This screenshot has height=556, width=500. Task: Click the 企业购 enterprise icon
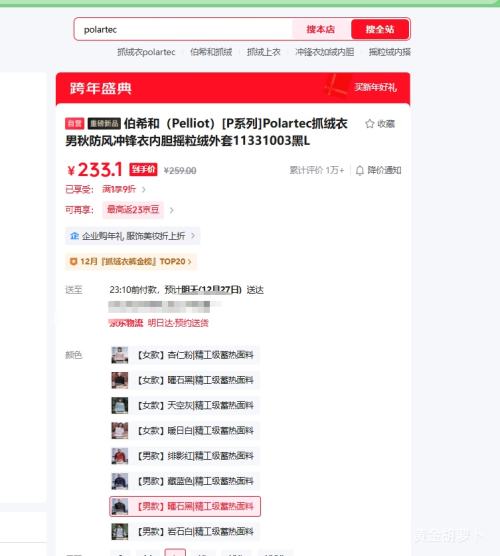coord(74,236)
